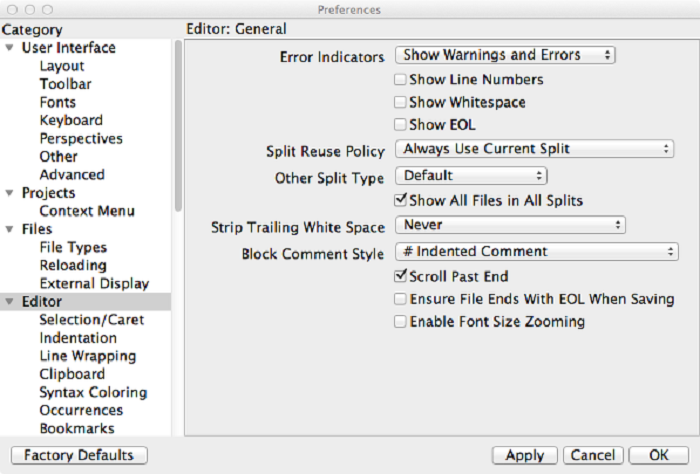
Task: Select Syntax Coloring in category list
Action: click(93, 392)
